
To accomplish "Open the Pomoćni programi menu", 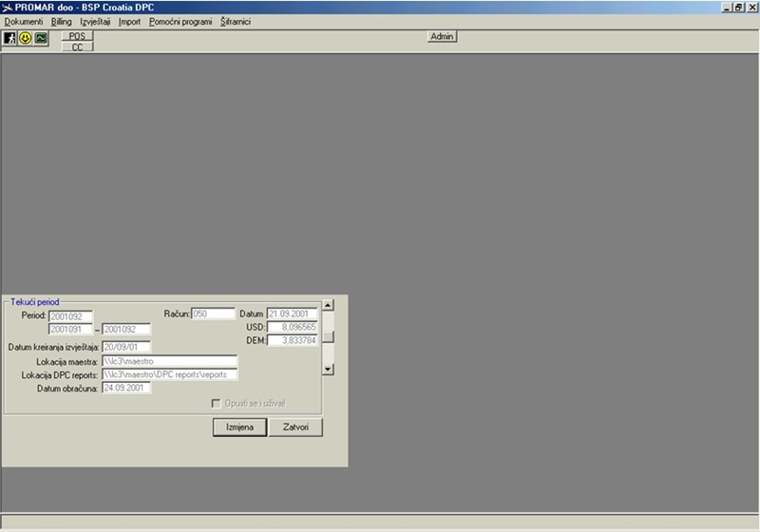I will 180,21.
